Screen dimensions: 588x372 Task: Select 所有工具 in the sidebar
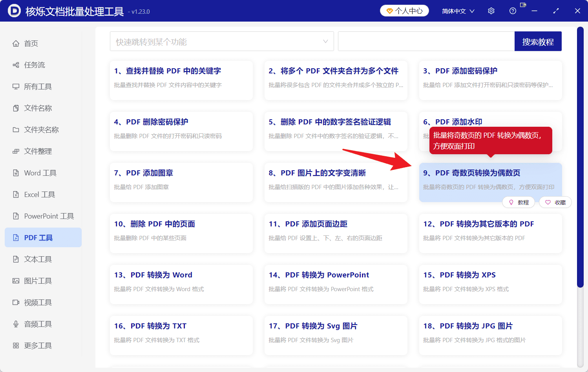pyautogui.click(x=43, y=87)
